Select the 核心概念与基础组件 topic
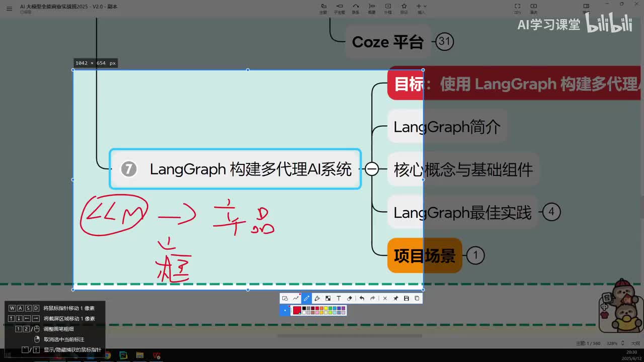This screenshot has width=644, height=362. (463, 169)
